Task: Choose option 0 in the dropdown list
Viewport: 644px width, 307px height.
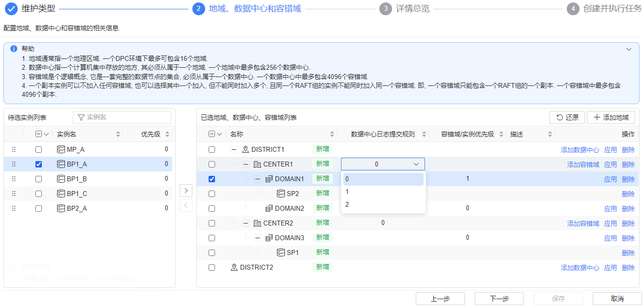Action: click(383, 179)
